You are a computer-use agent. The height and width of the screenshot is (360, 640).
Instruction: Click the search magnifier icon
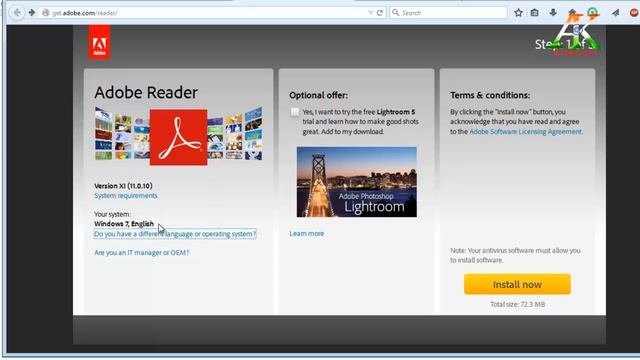tap(396, 13)
